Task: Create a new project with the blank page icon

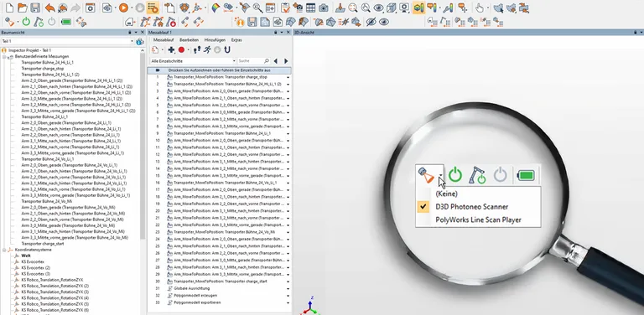Action: 8,8
